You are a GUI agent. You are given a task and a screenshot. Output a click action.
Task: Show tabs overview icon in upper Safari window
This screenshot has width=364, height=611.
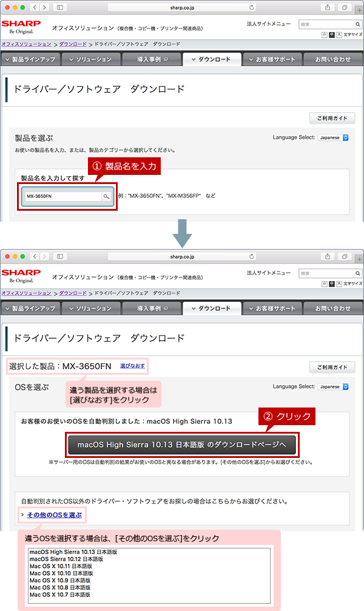point(345,7)
